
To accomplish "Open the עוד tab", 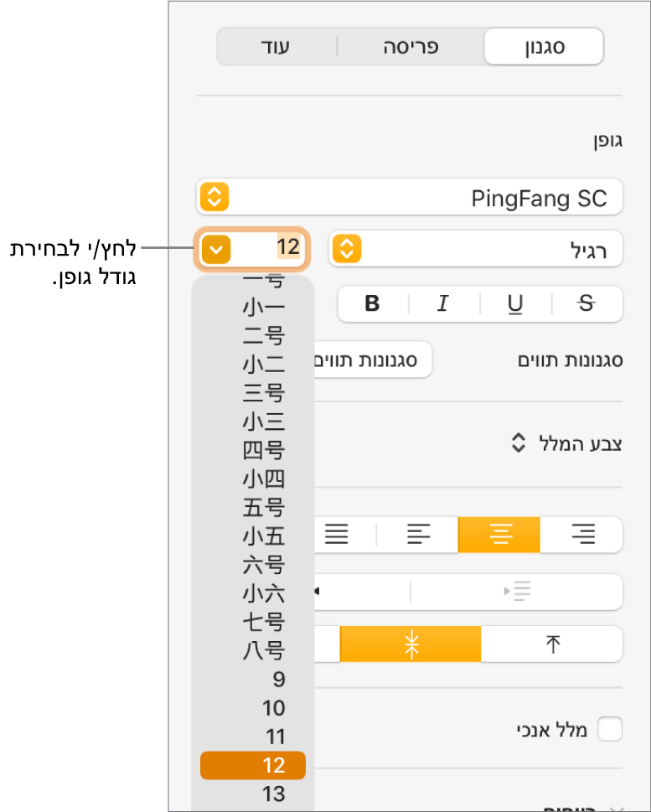I will point(277,47).
